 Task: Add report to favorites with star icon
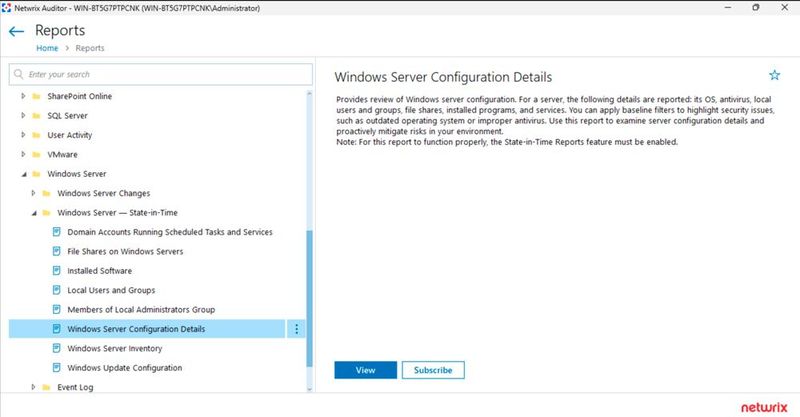point(774,76)
